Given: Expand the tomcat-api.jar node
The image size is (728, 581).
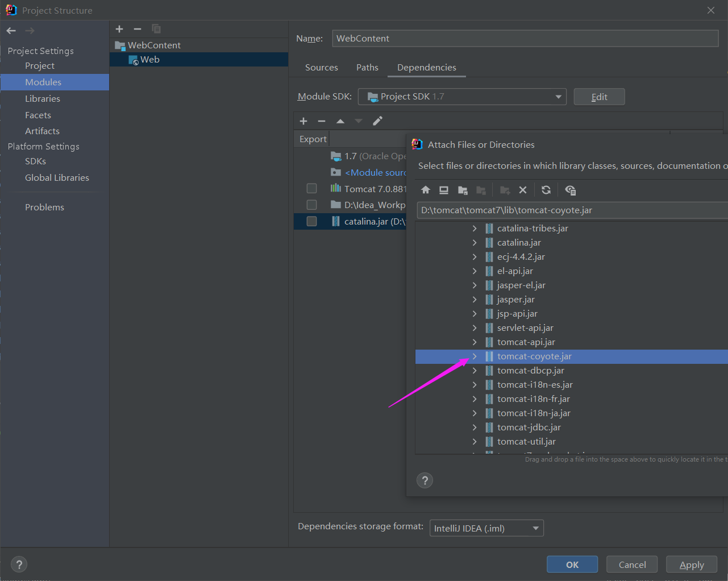Looking at the screenshot, I should tap(475, 342).
